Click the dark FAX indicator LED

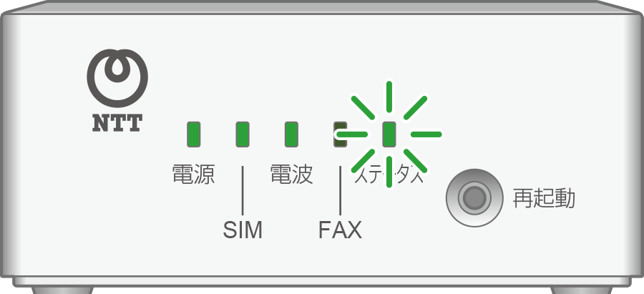click(x=339, y=134)
